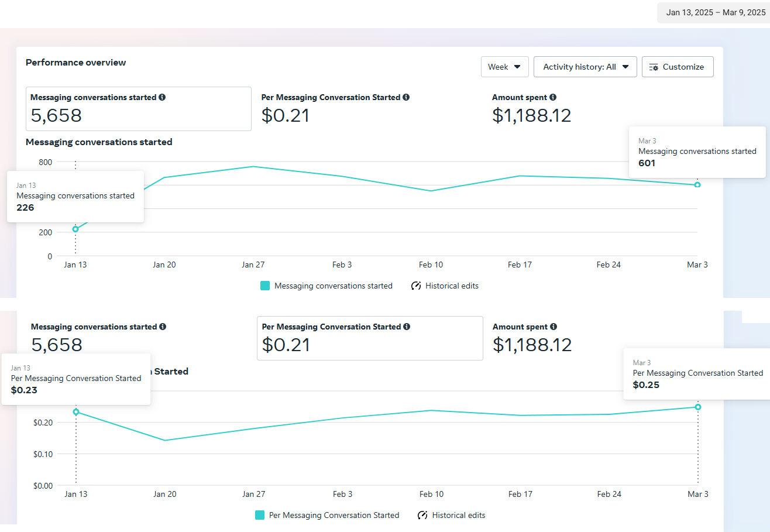Click the Performance overview heading

click(x=75, y=63)
